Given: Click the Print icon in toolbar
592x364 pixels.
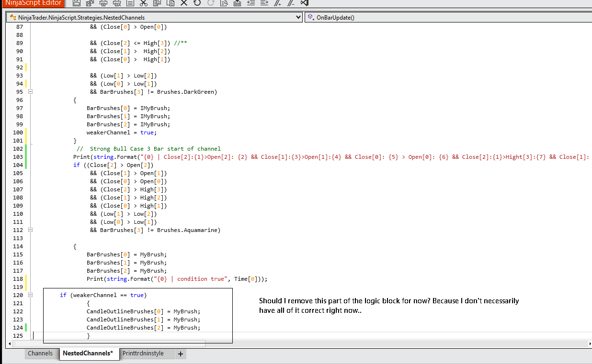Looking at the screenshot, I should pyautogui.click(x=103, y=3).
